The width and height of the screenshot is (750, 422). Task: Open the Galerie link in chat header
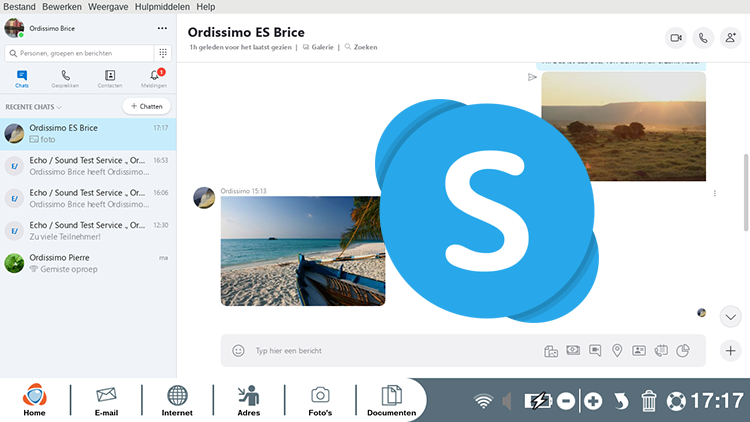(318, 47)
